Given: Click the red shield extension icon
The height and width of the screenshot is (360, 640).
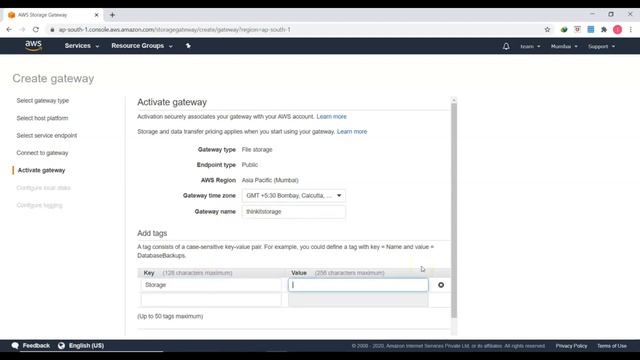Looking at the screenshot, I should (x=577, y=29).
